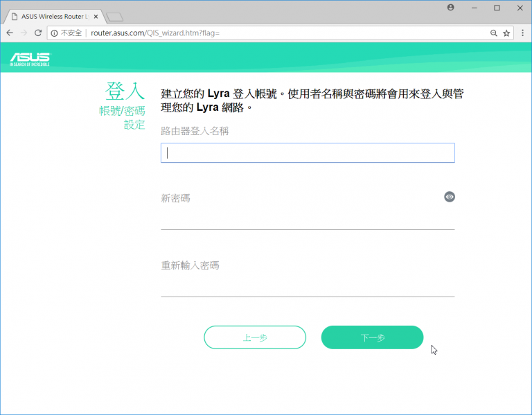Screen dimensions: 532x415
Task: Click the browser back arrow
Action: coord(10,33)
